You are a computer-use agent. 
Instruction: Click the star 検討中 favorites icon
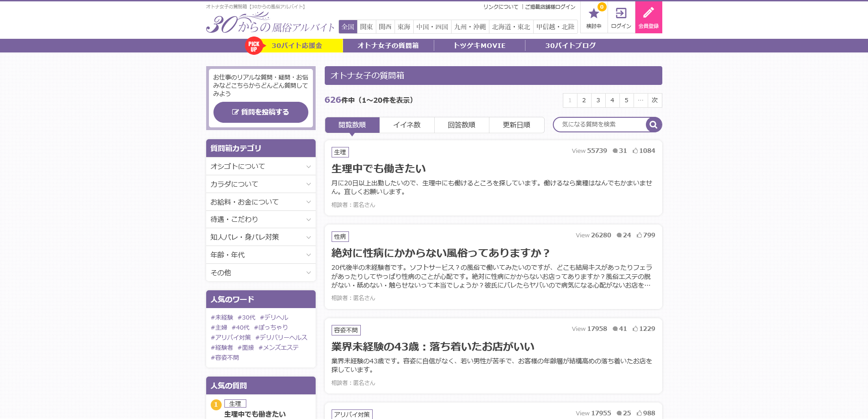pyautogui.click(x=593, y=17)
